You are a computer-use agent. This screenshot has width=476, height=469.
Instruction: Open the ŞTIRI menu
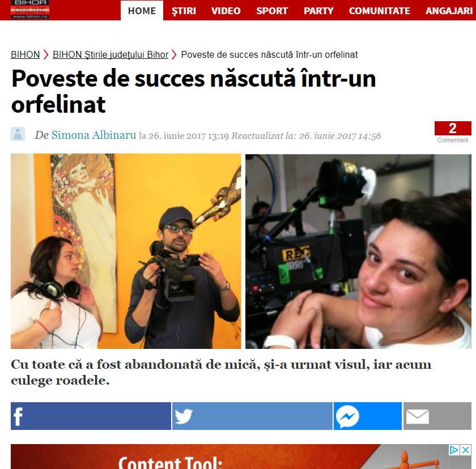tap(184, 11)
